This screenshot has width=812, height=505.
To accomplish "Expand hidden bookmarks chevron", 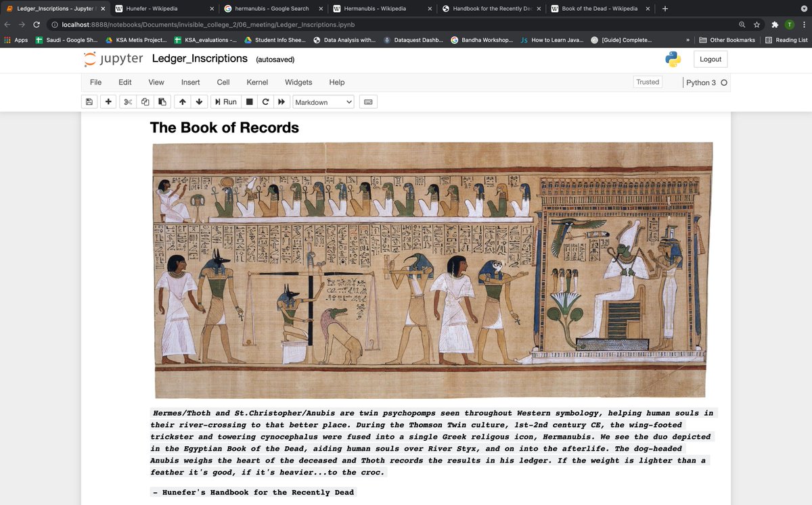I will click(x=687, y=40).
